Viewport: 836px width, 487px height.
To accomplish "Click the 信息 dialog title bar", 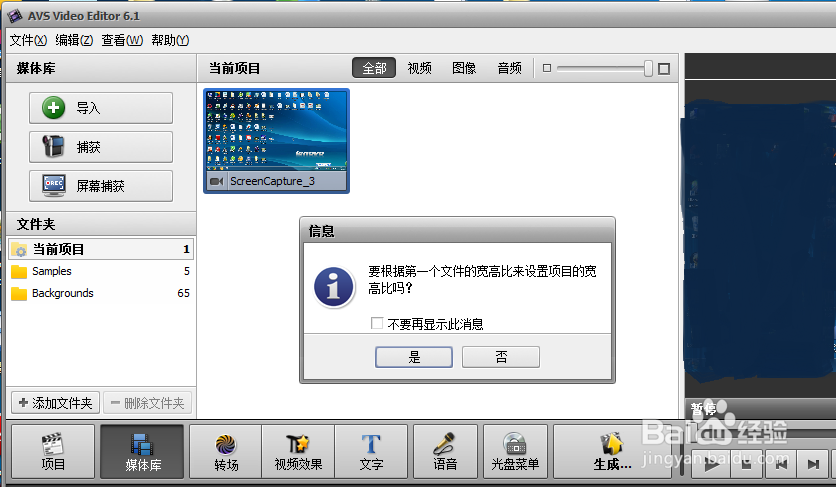I will (x=457, y=230).
